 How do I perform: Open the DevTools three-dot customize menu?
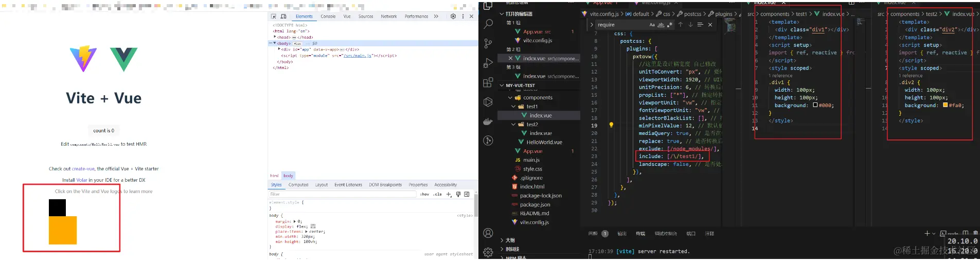463,16
